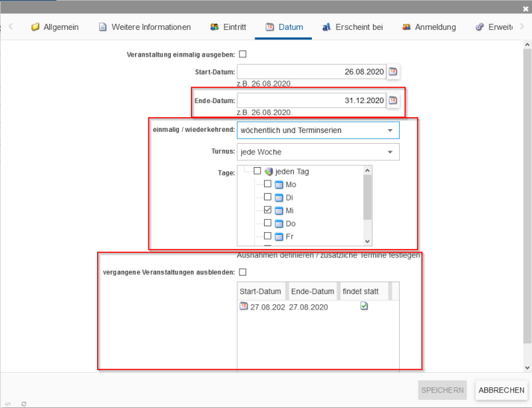532x408 pixels.
Task: Click the left tab-scroll arrow
Action: point(11,27)
